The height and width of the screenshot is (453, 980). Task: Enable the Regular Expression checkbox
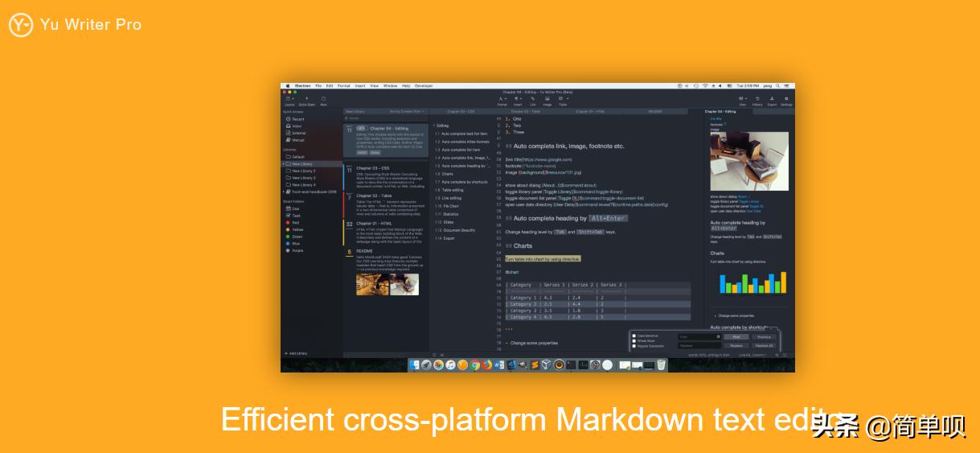click(634, 346)
